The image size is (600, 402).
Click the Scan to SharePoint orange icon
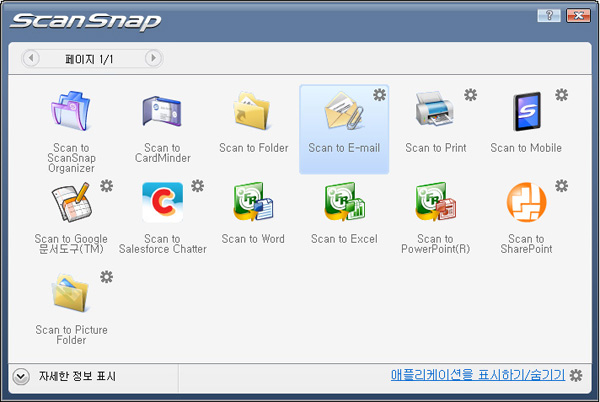pyautogui.click(x=527, y=202)
